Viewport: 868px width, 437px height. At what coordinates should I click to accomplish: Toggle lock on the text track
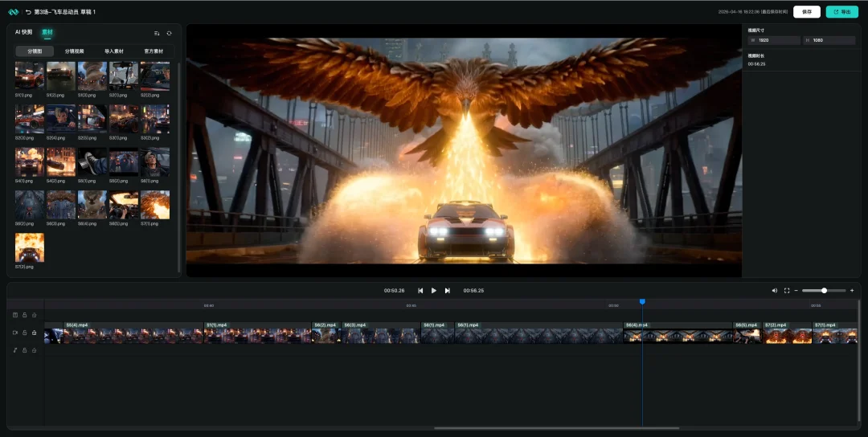pos(25,315)
